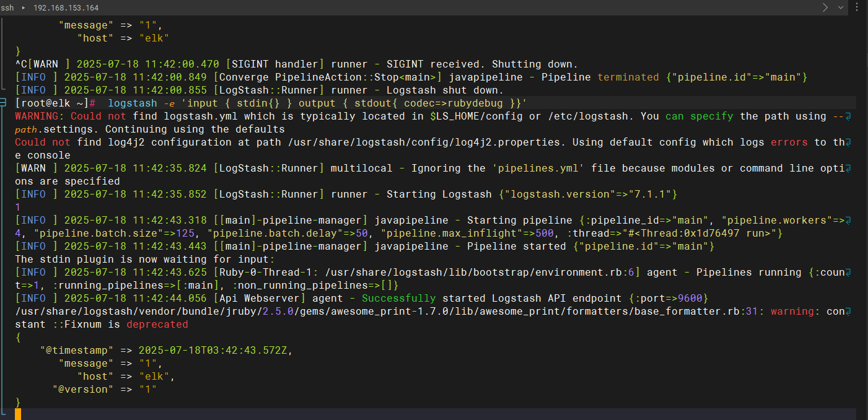This screenshot has height=420, width=868.
Task: Click the [Api Webserver] thread label
Action: tap(259, 299)
